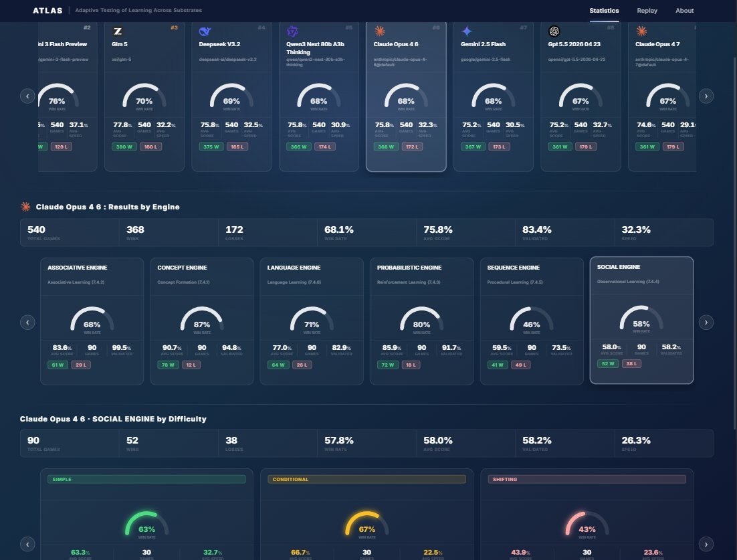This screenshot has height=560, width=737.
Task: Click the 72 W badge in Probabilistic Engine
Action: point(388,365)
